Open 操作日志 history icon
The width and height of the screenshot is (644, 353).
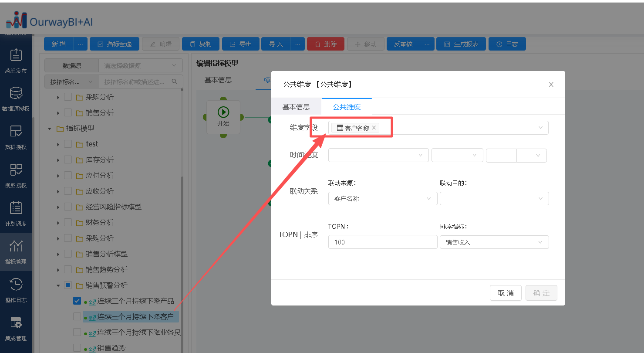pos(16,290)
